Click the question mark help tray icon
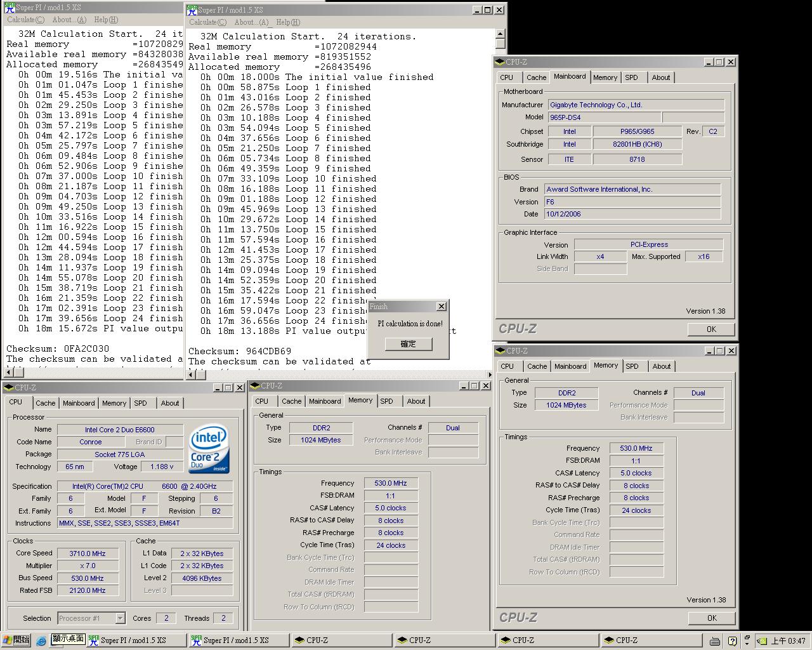812x650 pixels. point(732,641)
